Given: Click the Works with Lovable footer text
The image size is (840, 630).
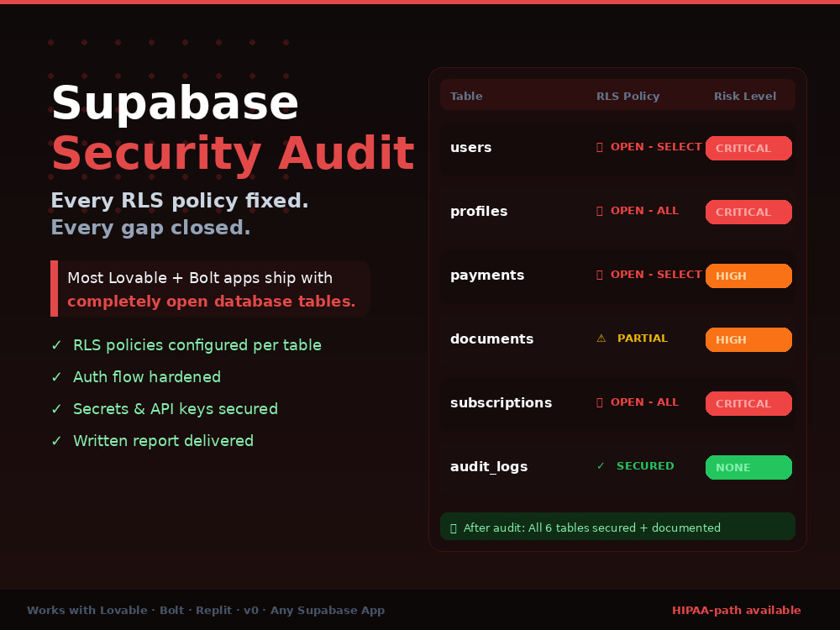Looking at the screenshot, I should (x=206, y=610).
